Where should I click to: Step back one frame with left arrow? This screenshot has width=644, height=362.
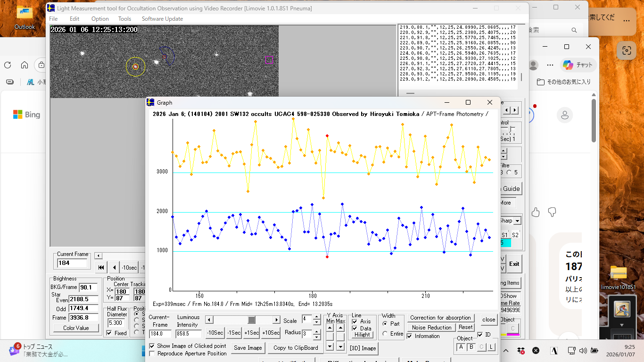pyautogui.click(x=114, y=267)
